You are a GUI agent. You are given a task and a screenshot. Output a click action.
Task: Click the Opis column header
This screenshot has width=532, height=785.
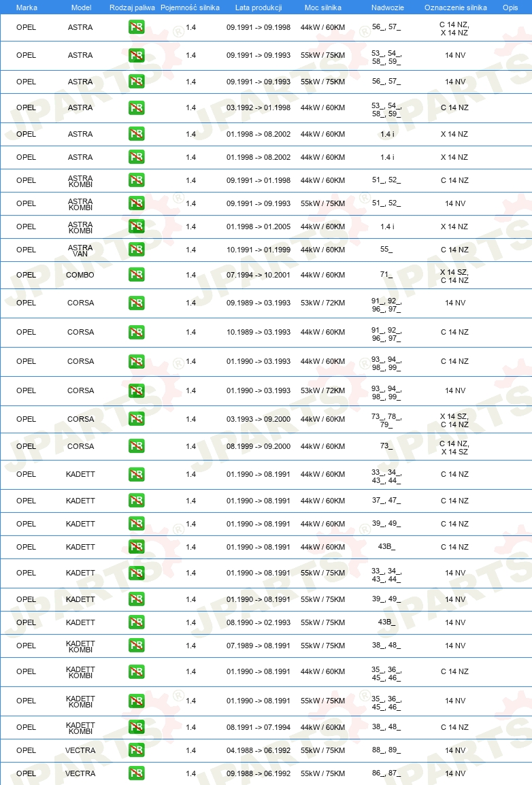tap(510, 7)
